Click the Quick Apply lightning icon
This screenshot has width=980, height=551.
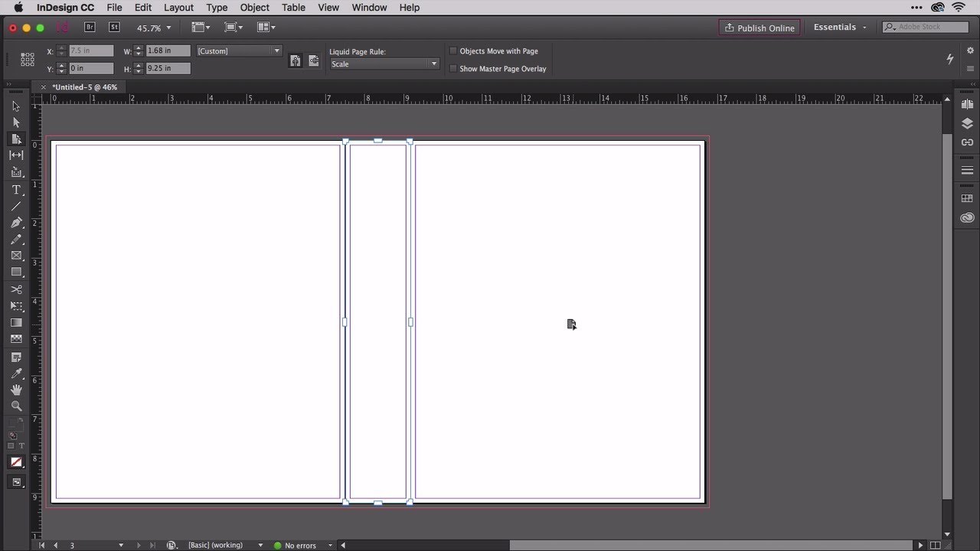click(x=950, y=59)
